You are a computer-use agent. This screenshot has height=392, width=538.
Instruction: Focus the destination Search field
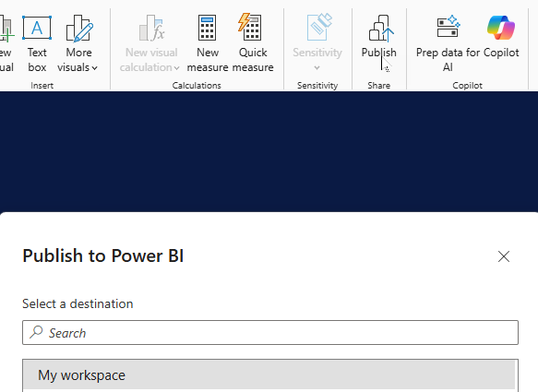coord(270,333)
